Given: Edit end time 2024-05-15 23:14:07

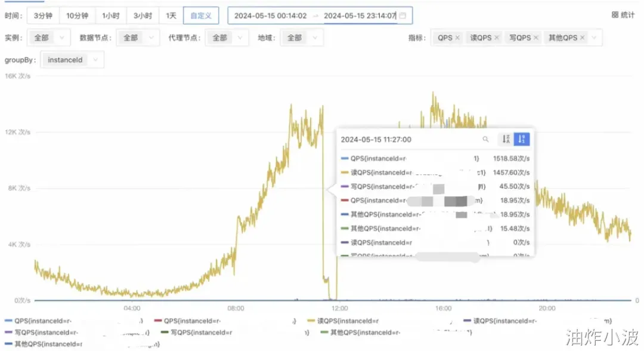Looking at the screenshot, I should point(360,16).
